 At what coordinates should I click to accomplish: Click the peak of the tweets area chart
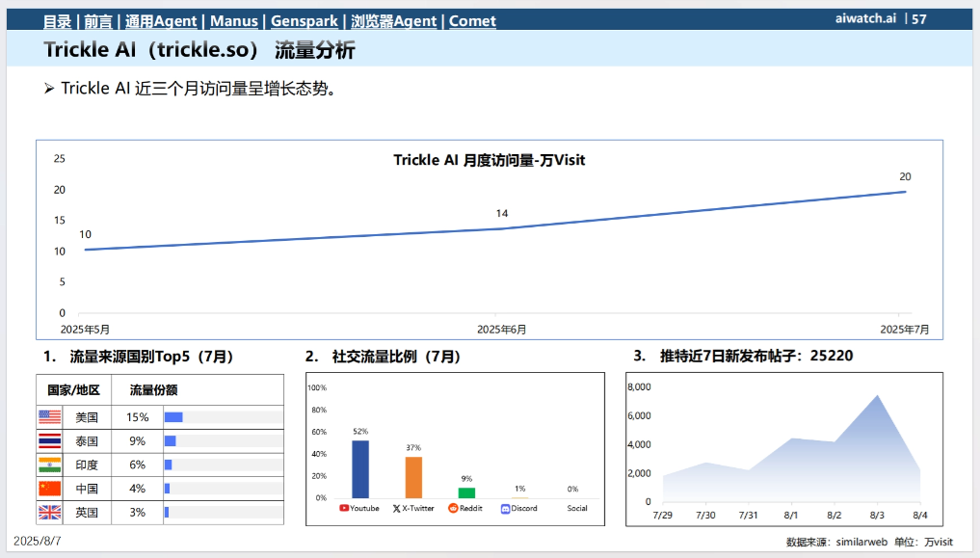tap(878, 395)
